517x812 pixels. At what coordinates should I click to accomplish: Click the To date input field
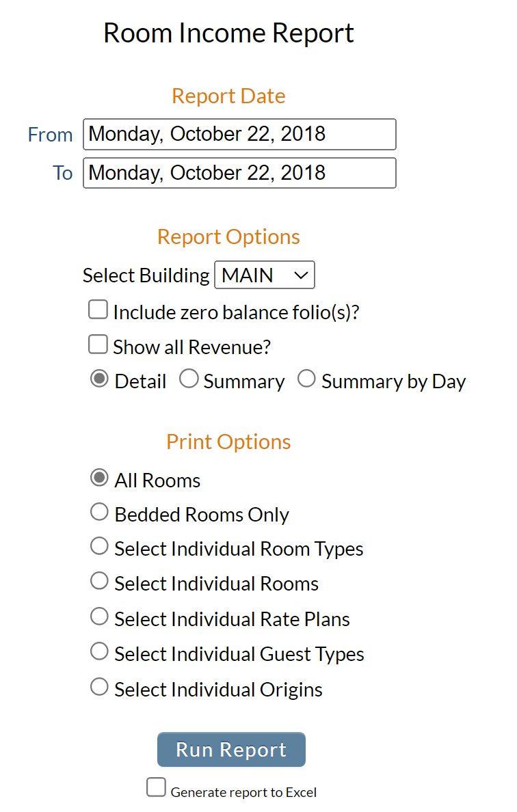click(239, 173)
